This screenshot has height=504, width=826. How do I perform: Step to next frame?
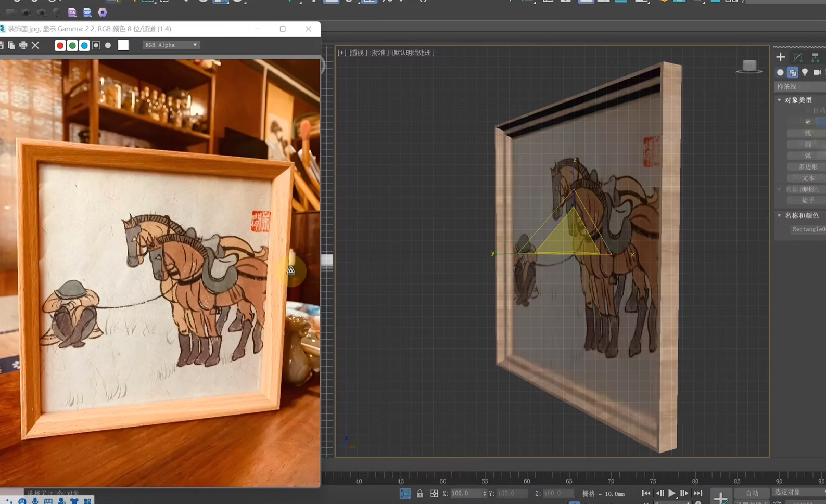pos(684,494)
